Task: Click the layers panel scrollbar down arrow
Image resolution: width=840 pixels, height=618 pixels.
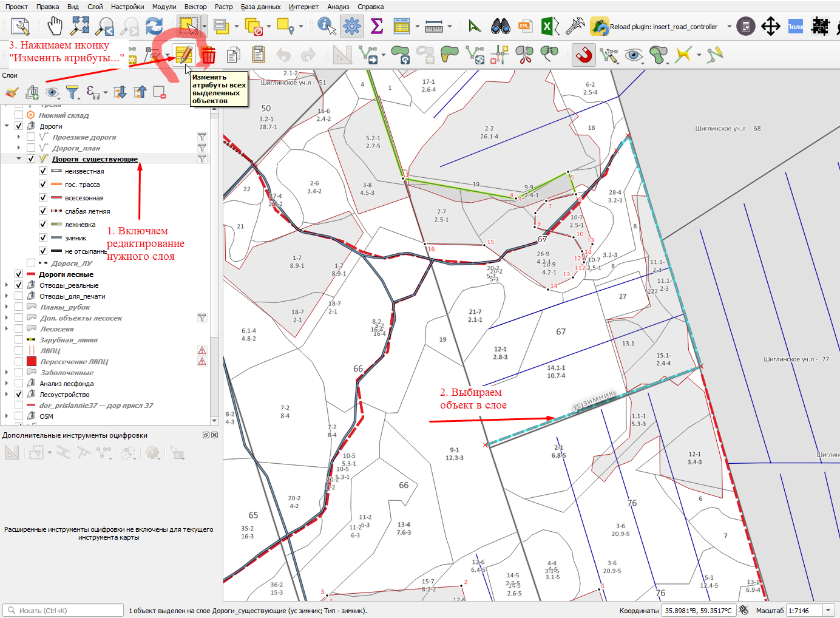Action: pos(214,420)
